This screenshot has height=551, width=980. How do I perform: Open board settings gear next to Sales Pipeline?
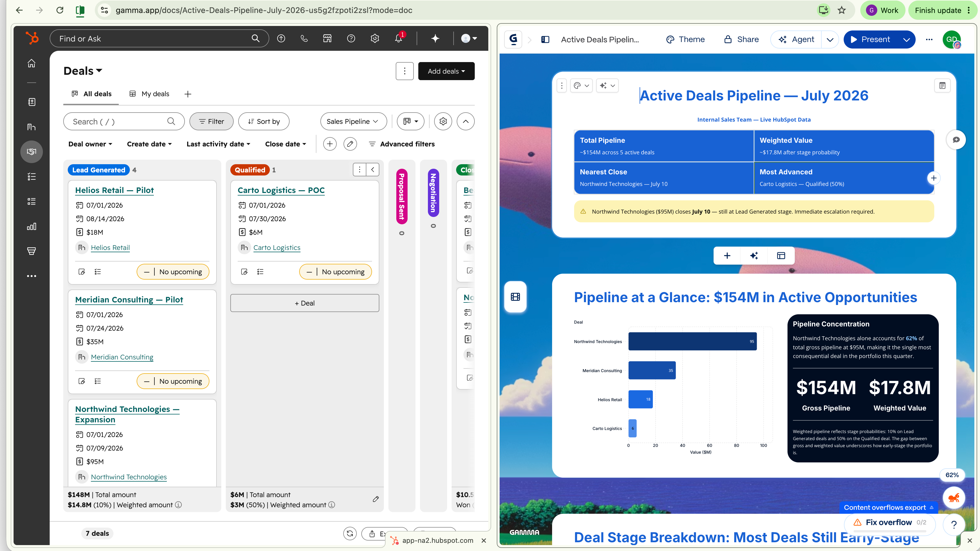443,121
